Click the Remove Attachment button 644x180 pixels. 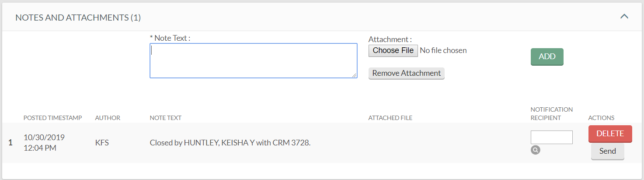click(406, 73)
